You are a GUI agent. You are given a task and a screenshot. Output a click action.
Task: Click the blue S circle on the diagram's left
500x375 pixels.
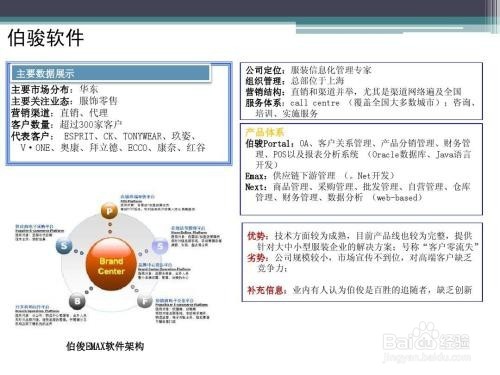tap(64, 246)
